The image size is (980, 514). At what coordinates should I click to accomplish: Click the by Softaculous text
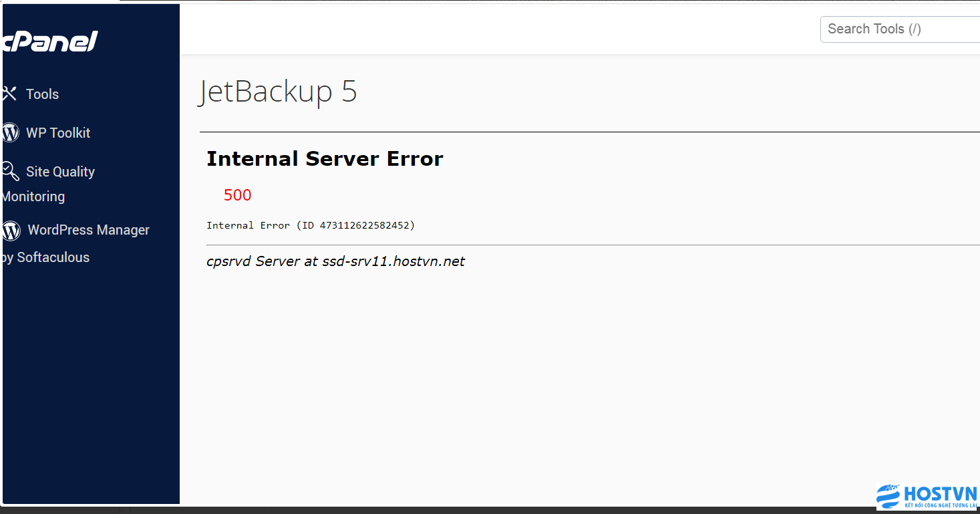coord(46,257)
